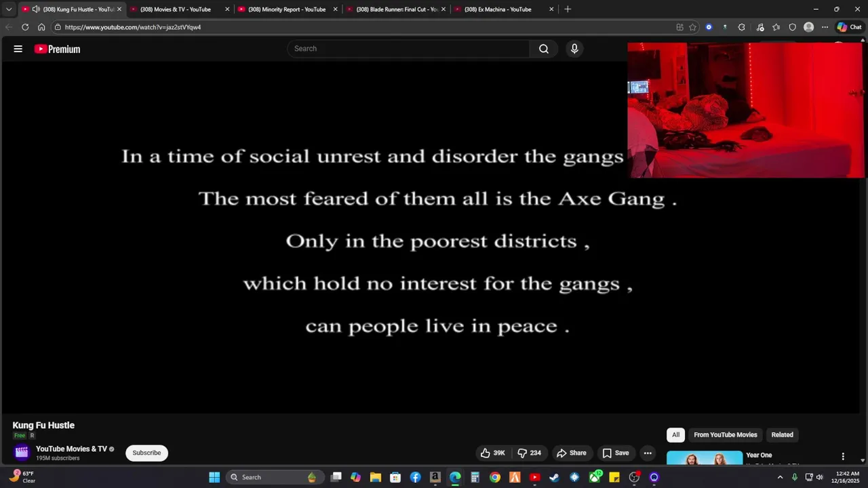The image size is (868, 488).
Task: Select the From YouTube Movies chip
Action: (725, 434)
